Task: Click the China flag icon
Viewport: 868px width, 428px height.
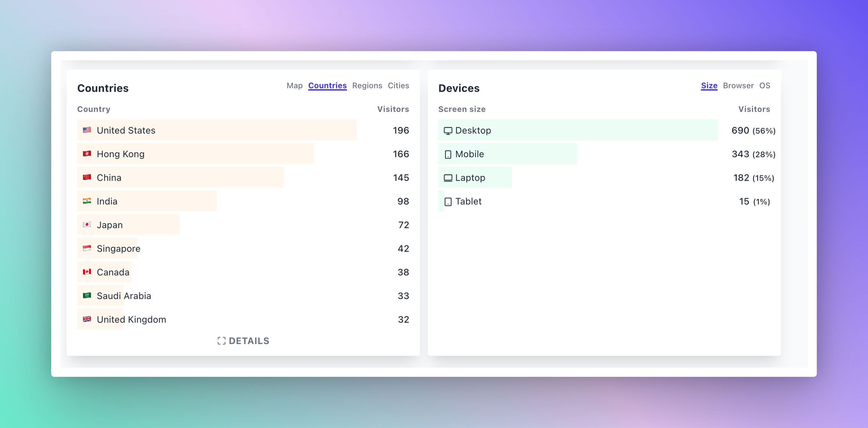Action: pyautogui.click(x=87, y=177)
